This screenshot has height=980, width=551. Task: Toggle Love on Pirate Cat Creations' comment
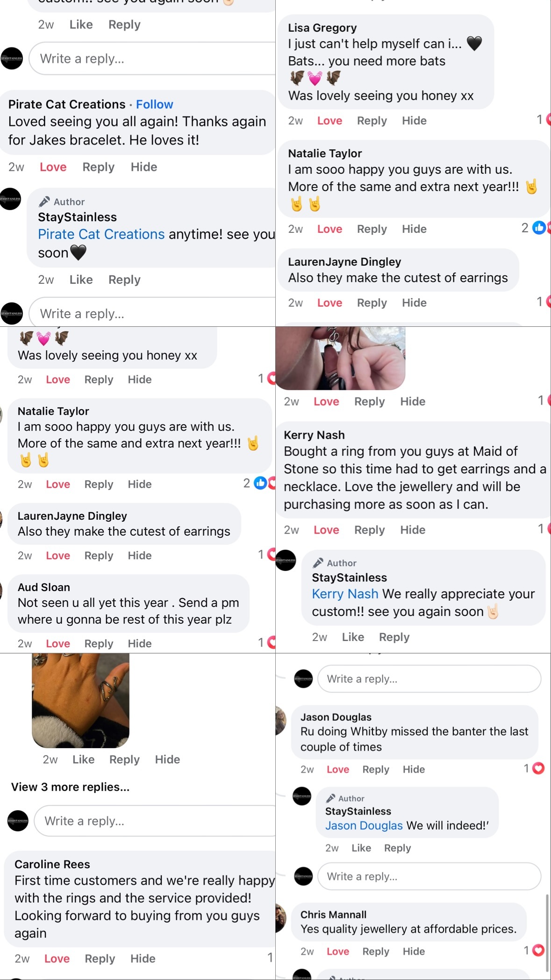53,167
